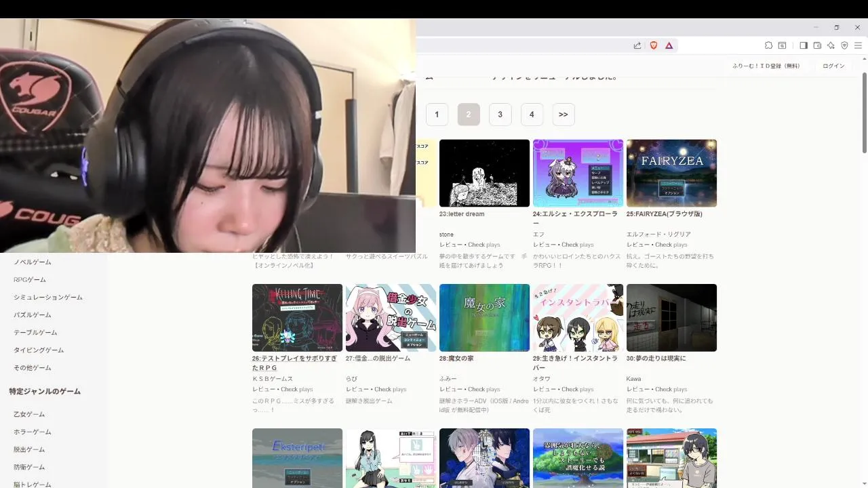
Task: Open the Leo AI sparkle icon
Action: pos(831,45)
